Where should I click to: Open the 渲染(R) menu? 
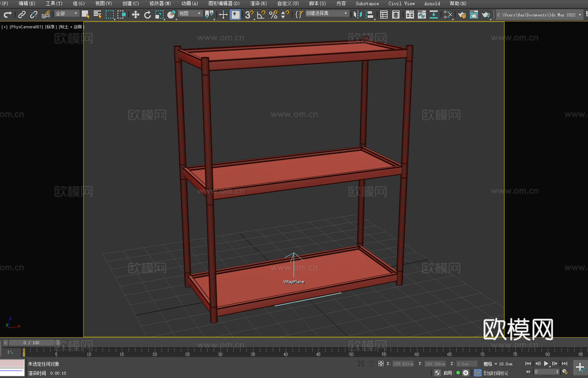(x=258, y=3)
